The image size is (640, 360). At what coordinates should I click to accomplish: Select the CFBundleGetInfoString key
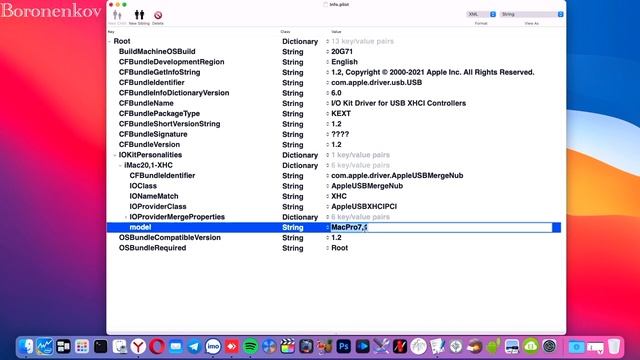click(160, 72)
